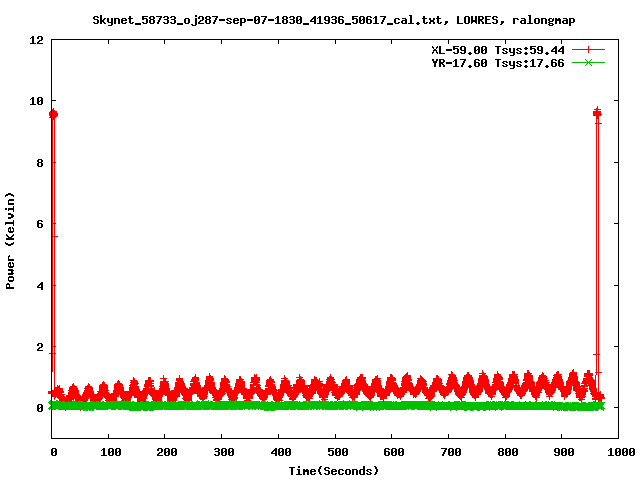Click the y-axis tick label 2
Screen dimensions: 640x480
click(x=40, y=347)
